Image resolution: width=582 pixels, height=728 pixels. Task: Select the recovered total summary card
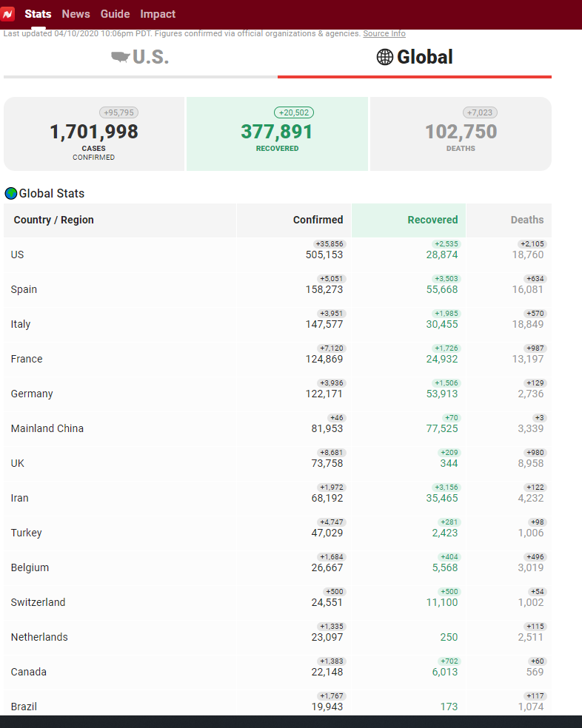277,134
